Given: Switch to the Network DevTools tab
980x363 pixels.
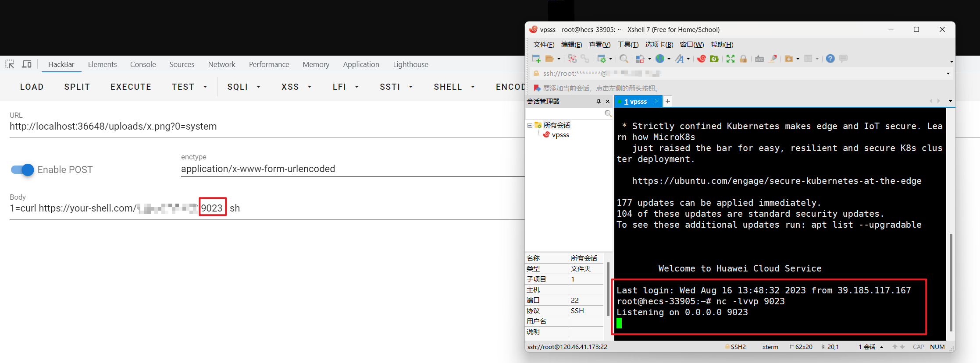Looking at the screenshot, I should point(221,64).
